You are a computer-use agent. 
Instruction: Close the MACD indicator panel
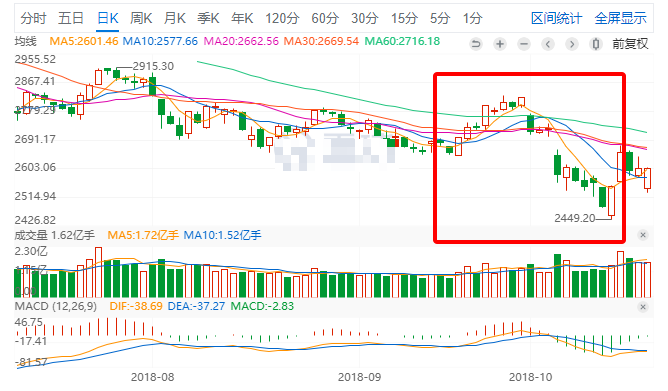point(643,307)
